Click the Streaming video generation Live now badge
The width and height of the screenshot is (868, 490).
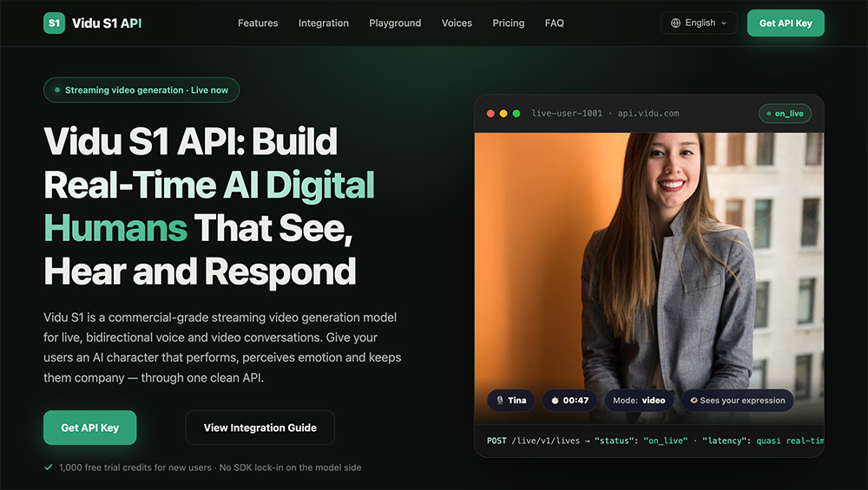[x=141, y=90]
